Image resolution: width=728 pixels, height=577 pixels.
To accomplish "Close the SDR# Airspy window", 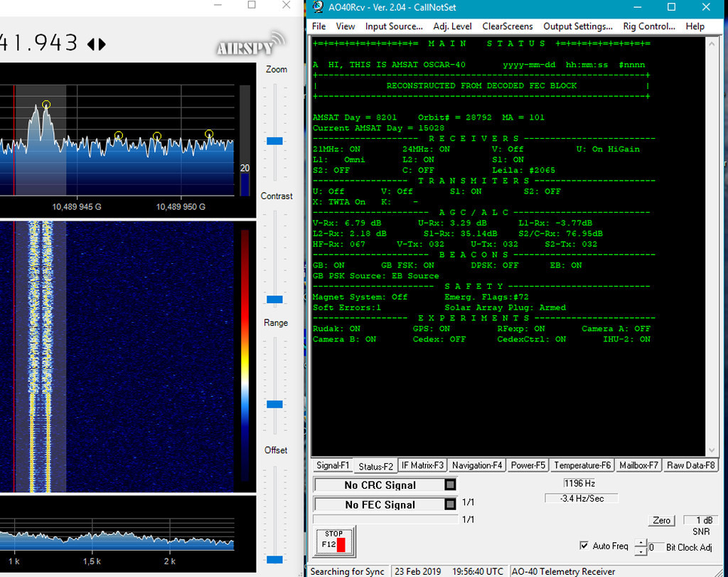I will [x=286, y=5].
